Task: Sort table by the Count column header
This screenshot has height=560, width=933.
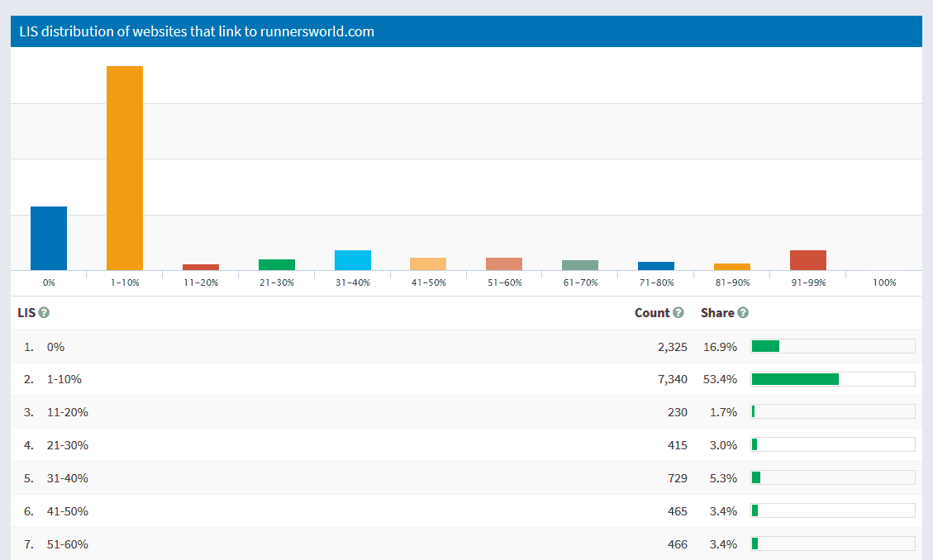Action: click(652, 313)
